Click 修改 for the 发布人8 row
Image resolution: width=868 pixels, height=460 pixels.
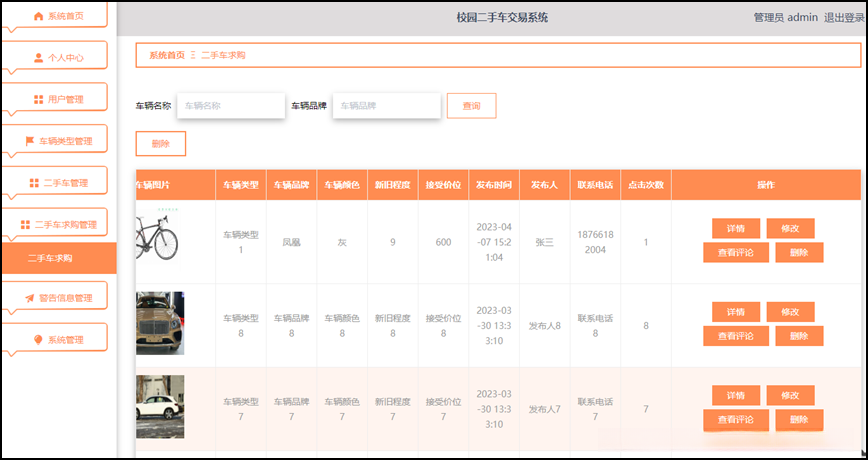tap(790, 312)
